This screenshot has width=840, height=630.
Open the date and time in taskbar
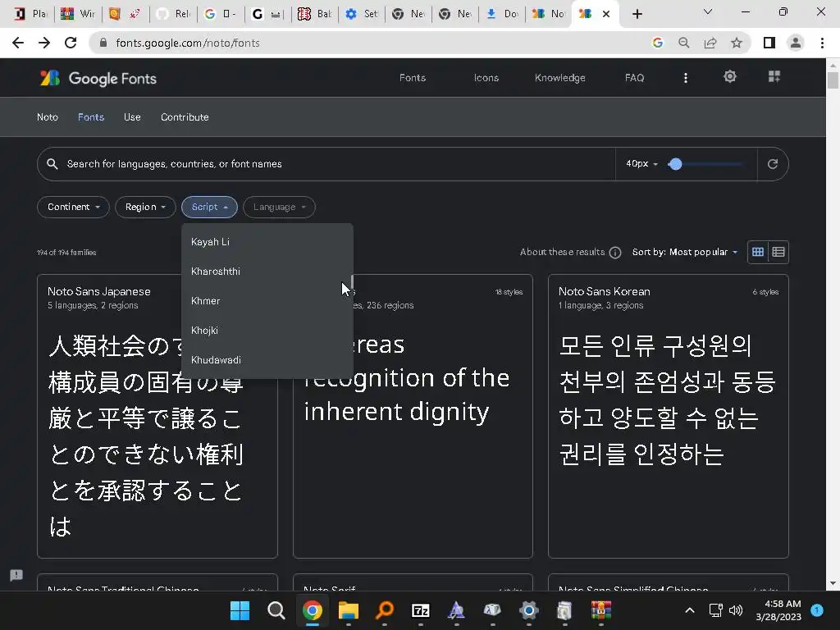778,610
